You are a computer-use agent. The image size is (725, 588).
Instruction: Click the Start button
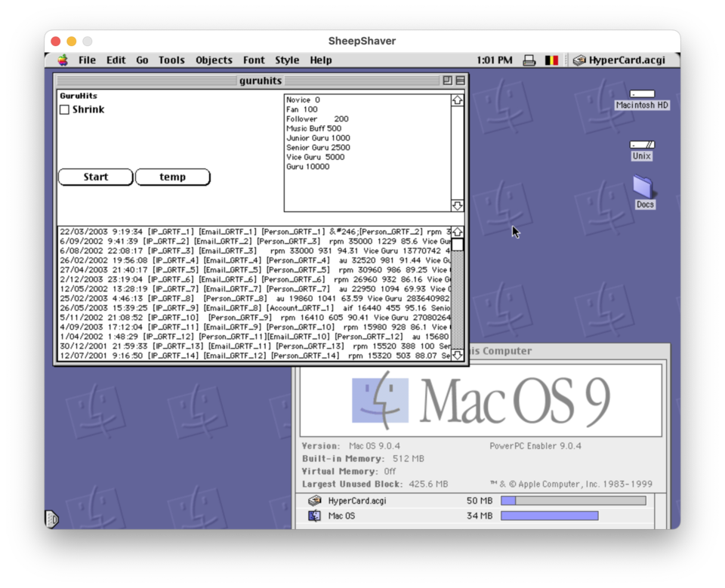(x=96, y=177)
